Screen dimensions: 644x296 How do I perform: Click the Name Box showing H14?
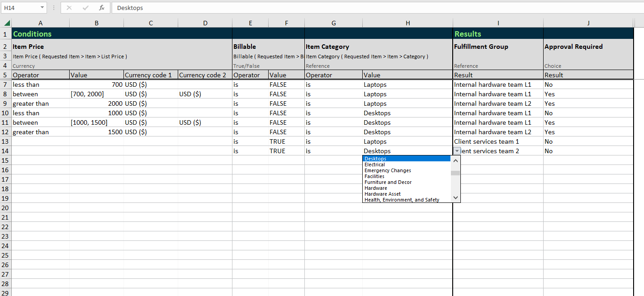[x=20, y=8]
